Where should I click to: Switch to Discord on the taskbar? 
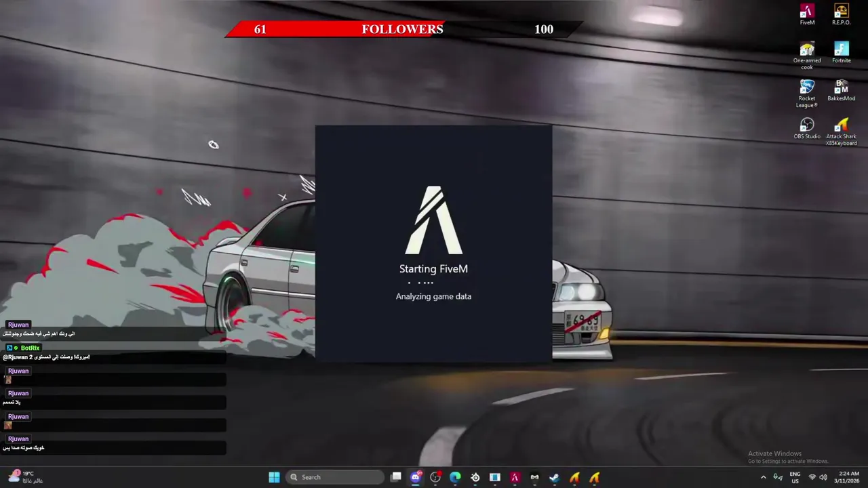(x=416, y=477)
